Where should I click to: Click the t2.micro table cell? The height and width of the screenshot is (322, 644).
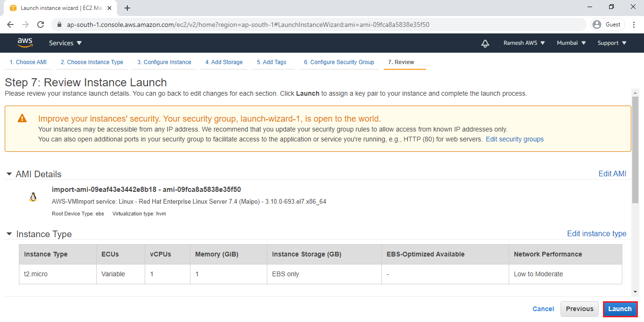point(58,274)
